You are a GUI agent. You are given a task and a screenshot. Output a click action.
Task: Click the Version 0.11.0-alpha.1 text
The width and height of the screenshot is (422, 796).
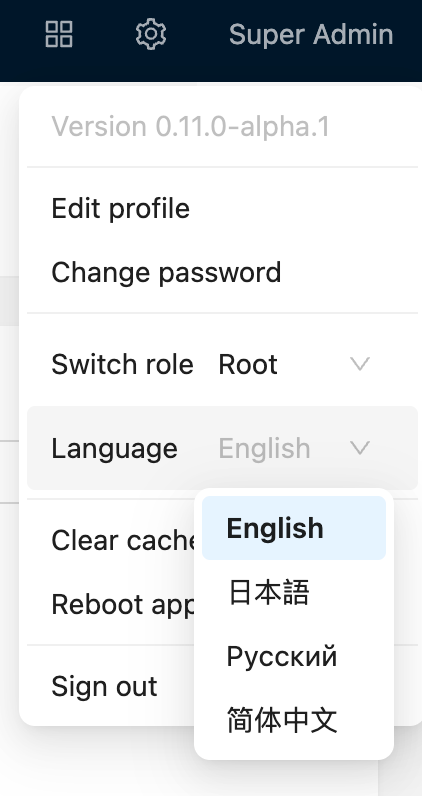coord(190,126)
